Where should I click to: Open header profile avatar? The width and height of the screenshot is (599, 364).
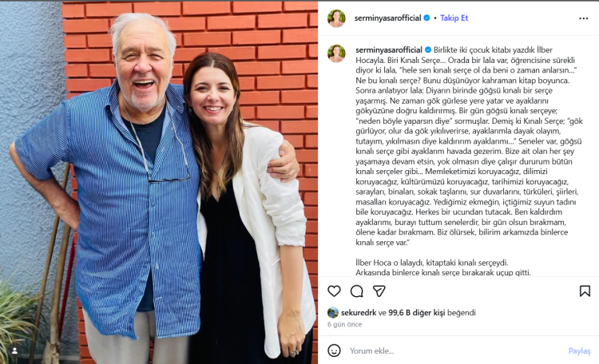pyautogui.click(x=336, y=18)
